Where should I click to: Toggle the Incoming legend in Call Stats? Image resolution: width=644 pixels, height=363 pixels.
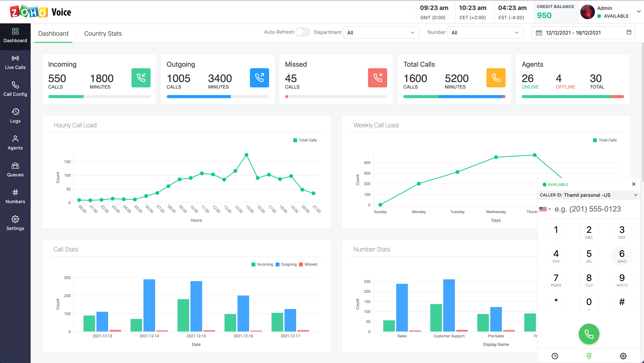(x=262, y=264)
